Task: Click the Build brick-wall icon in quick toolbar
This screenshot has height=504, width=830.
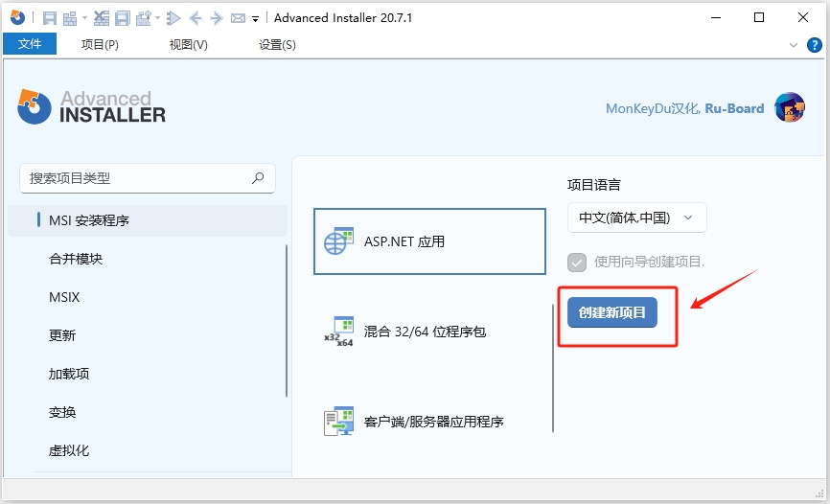Action: click(70, 18)
